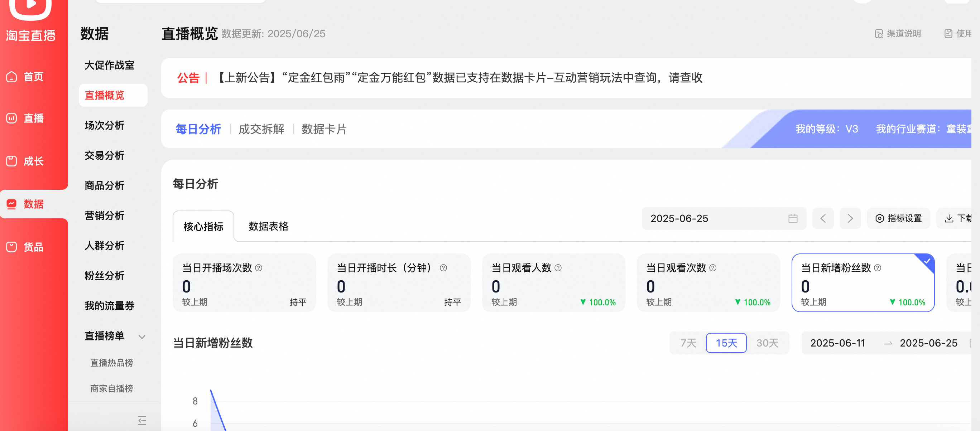Viewport: 980px width, 431px height.
Task: Open the 2025-06-25 date picker
Action: pos(724,218)
